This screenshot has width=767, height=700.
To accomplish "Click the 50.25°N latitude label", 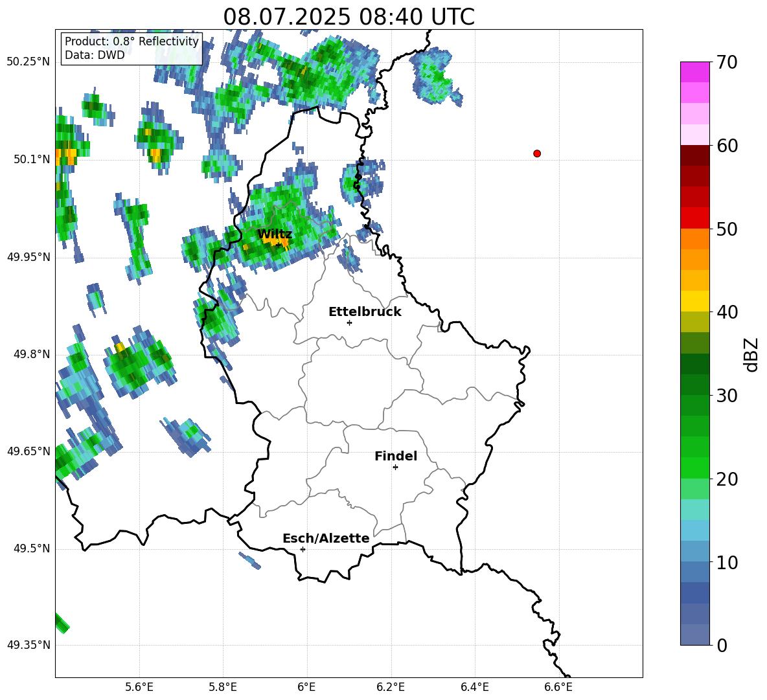I will coord(29,62).
